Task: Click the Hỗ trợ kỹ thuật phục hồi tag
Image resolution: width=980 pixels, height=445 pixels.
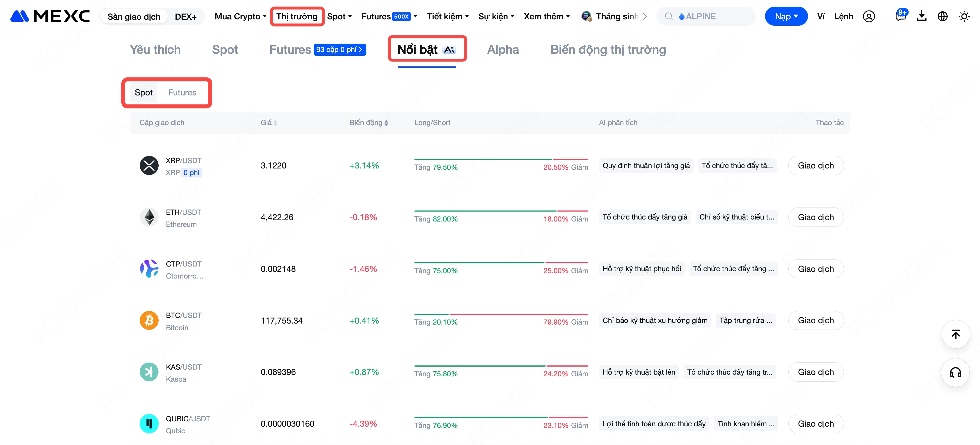Action: click(641, 269)
